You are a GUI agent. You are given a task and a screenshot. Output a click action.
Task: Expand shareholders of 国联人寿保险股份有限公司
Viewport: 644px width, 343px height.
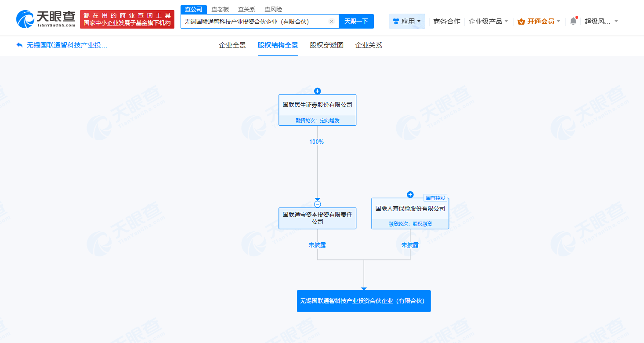click(x=410, y=194)
